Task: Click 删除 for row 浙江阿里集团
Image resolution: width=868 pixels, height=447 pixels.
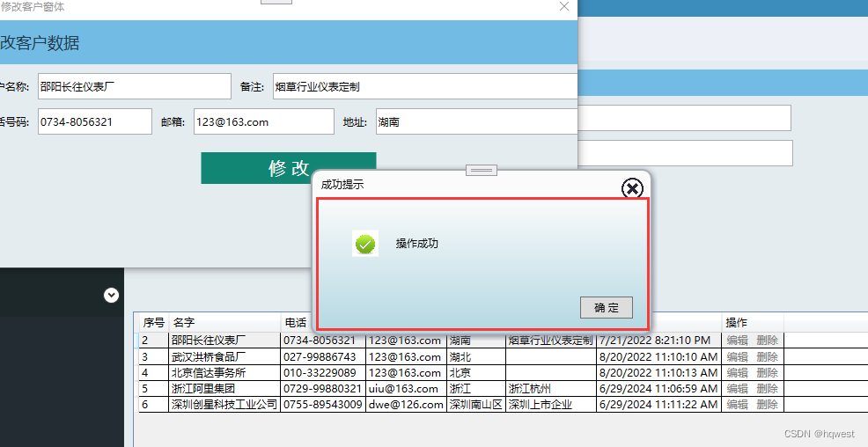Action: 768,388
